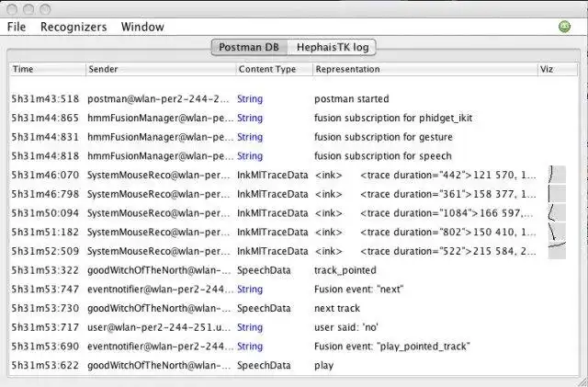
Task: Select the 'track_pointed' SpeechData message
Action: click(x=294, y=270)
